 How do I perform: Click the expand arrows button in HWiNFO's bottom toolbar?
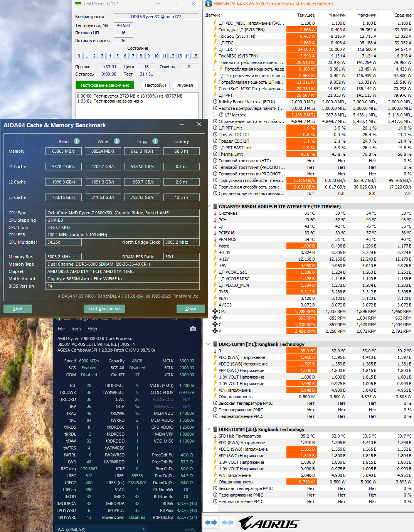[211, 522]
